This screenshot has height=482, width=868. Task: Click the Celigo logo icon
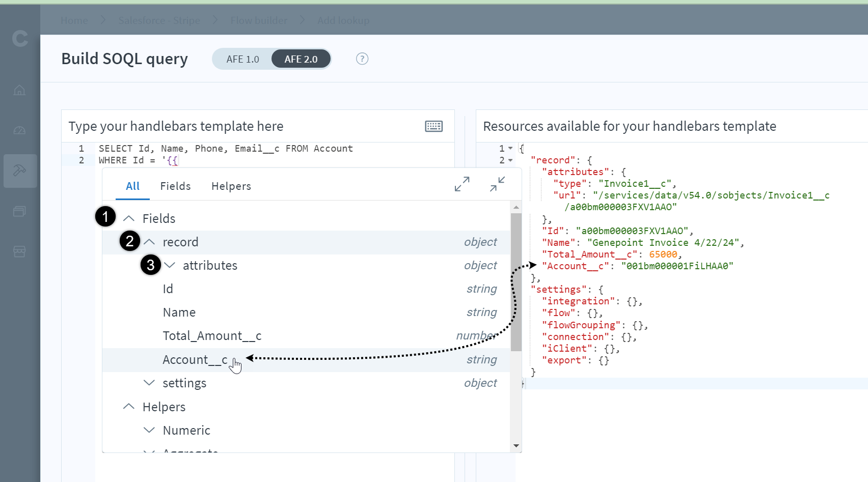click(x=20, y=38)
